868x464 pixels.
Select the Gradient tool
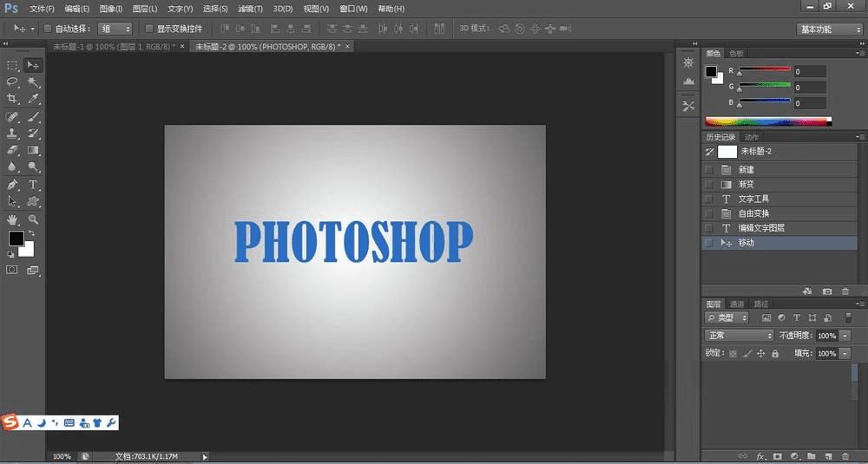[x=33, y=150]
